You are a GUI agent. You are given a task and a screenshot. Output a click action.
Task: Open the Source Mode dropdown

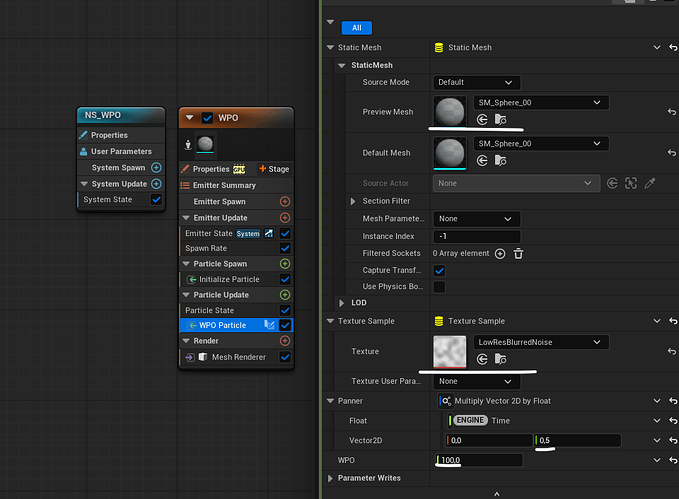[x=476, y=82]
